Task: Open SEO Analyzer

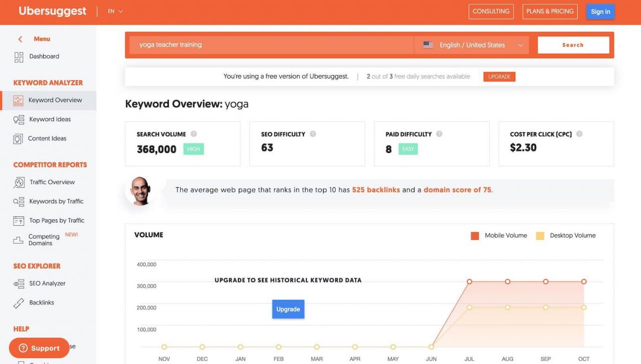Action: [47, 283]
